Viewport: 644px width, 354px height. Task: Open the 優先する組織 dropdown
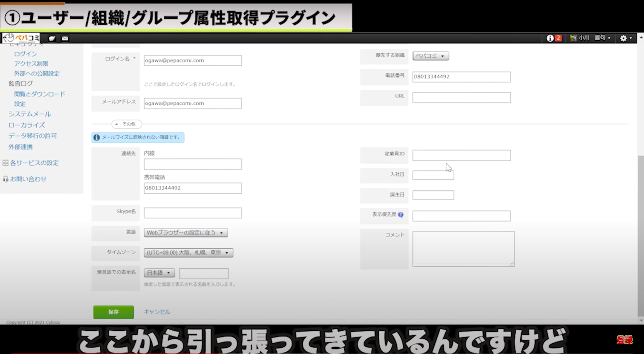point(430,56)
